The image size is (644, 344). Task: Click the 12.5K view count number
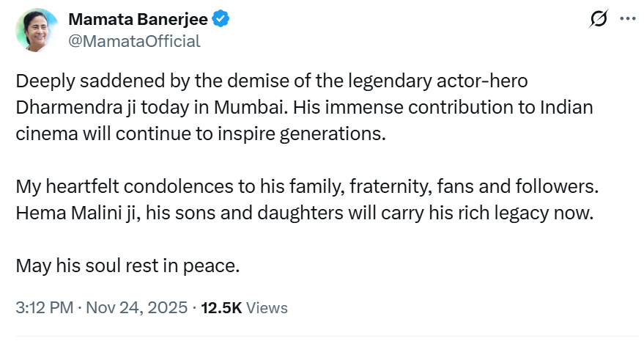coord(221,308)
